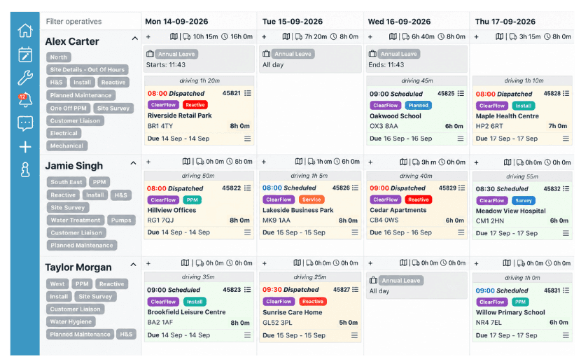Open Alex Carter's Monday Annual Leave entry

pos(199,59)
